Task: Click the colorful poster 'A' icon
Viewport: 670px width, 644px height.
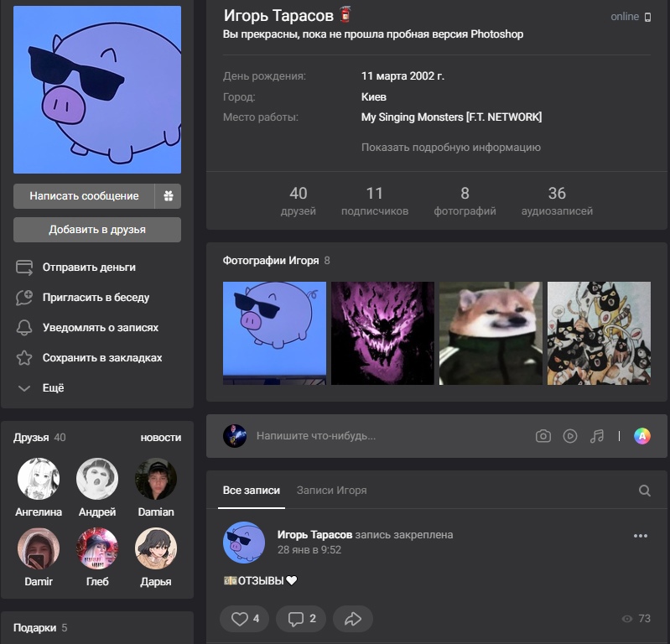Action: click(x=641, y=436)
